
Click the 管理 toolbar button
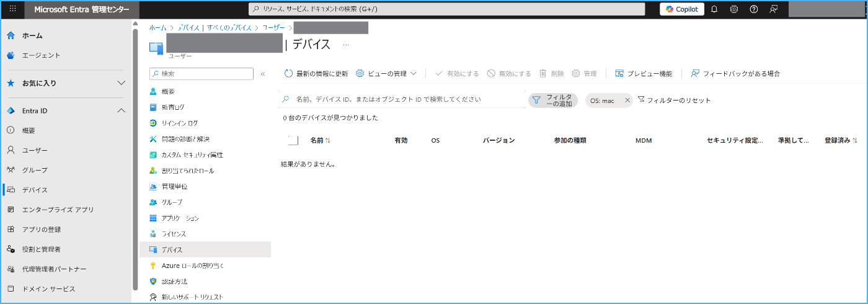[584, 73]
